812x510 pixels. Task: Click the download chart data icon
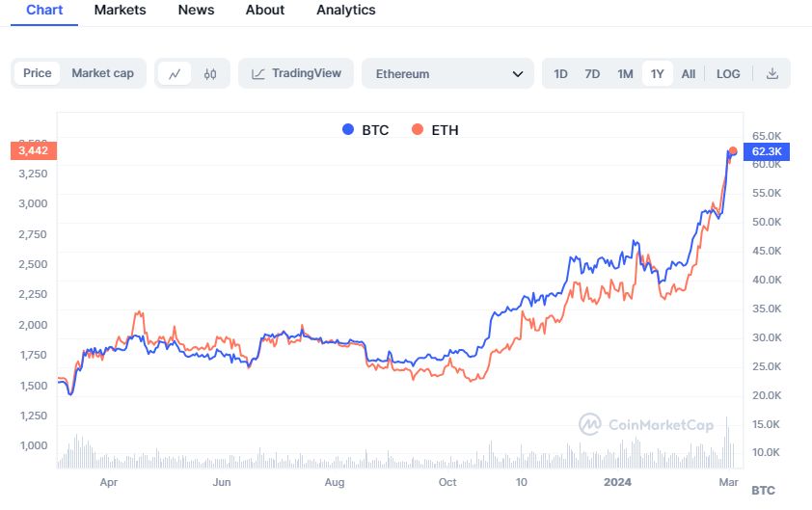pyautogui.click(x=772, y=73)
